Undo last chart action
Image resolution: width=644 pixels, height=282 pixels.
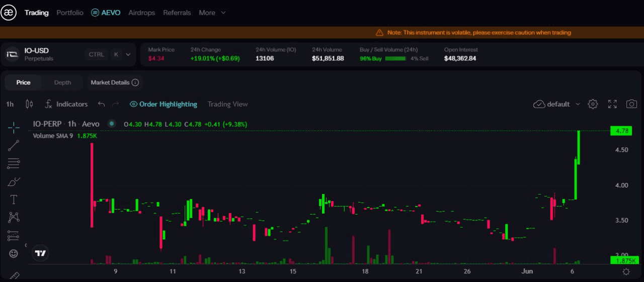[x=101, y=104]
